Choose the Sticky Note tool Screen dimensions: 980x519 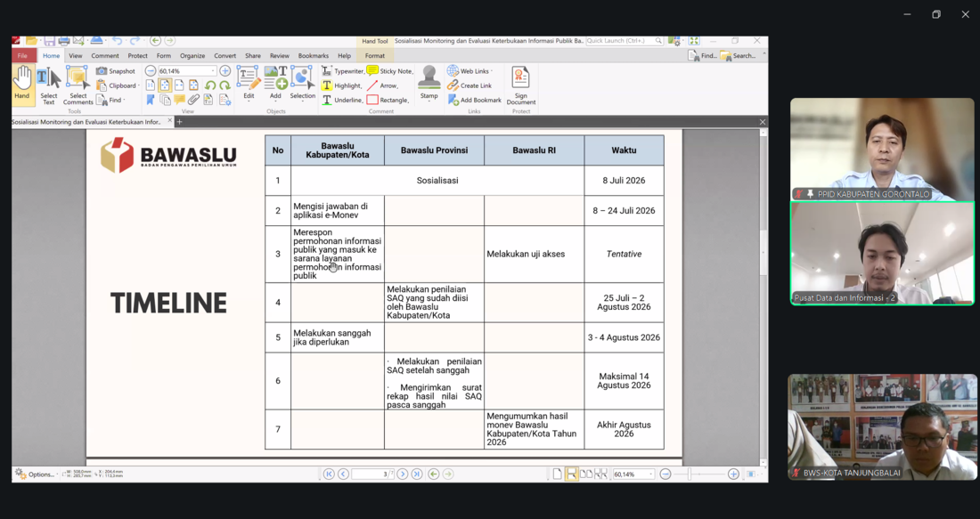point(390,71)
